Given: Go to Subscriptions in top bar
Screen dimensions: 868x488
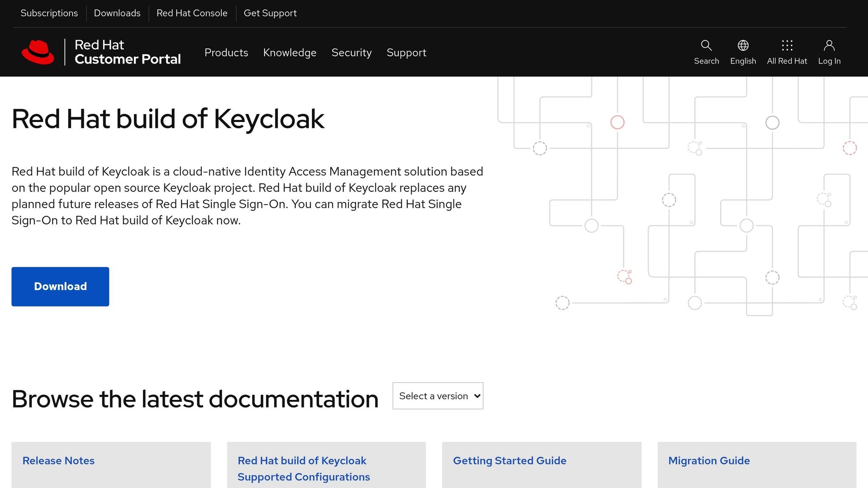Looking at the screenshot, I should click(49, 13).
